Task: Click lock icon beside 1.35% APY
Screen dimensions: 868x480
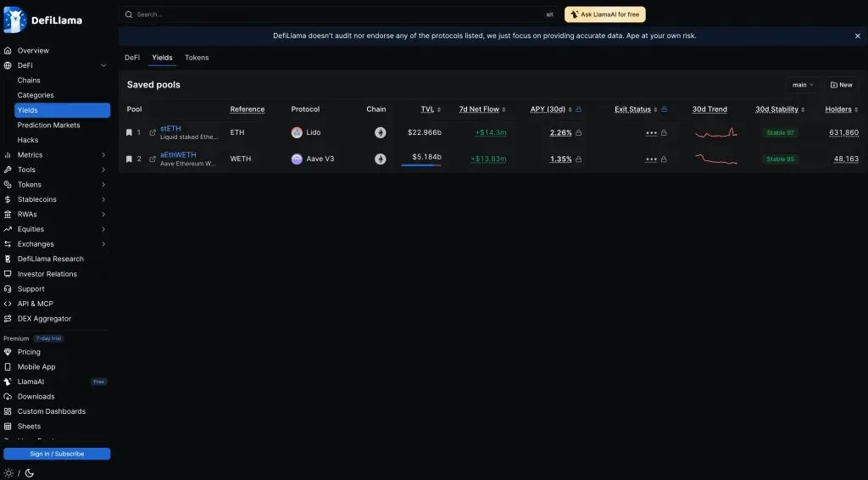Action: coord(578,159)
